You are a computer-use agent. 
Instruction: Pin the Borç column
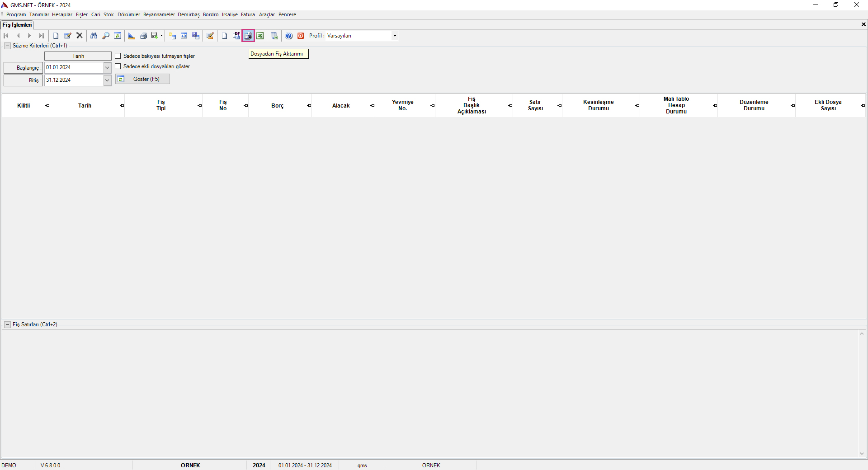309,106
